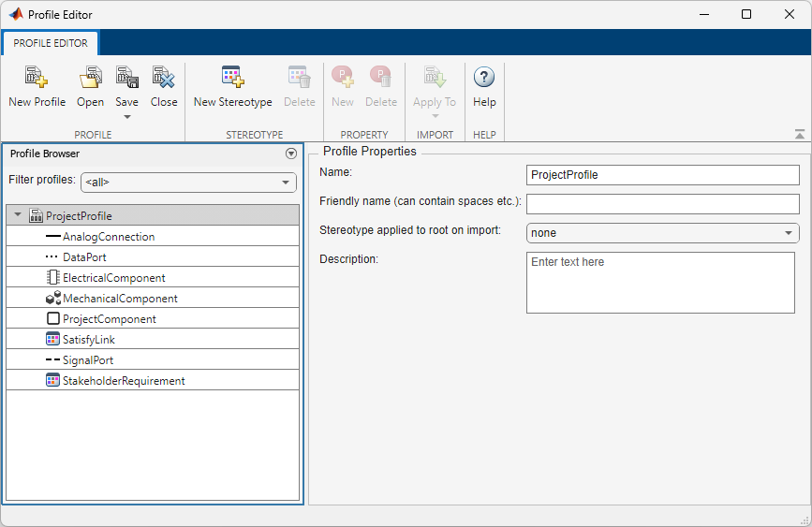Image resolution: width=812 pixels, height=527 pixels.
Task: Open an existing profile with the Open icon
Action: 91,78
